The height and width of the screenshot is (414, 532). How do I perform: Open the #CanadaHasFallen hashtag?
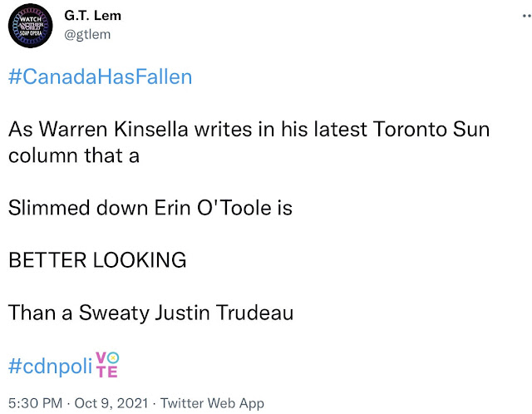100,77
